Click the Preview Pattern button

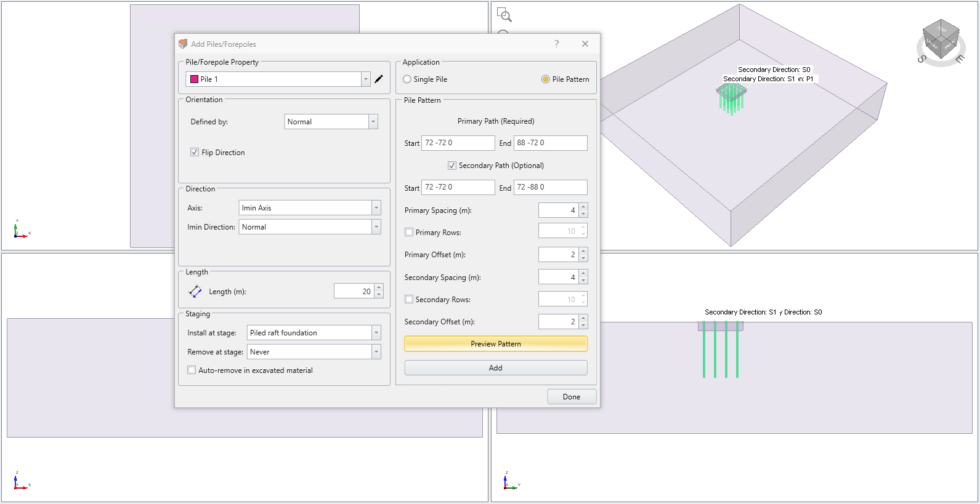pos(496,344)
